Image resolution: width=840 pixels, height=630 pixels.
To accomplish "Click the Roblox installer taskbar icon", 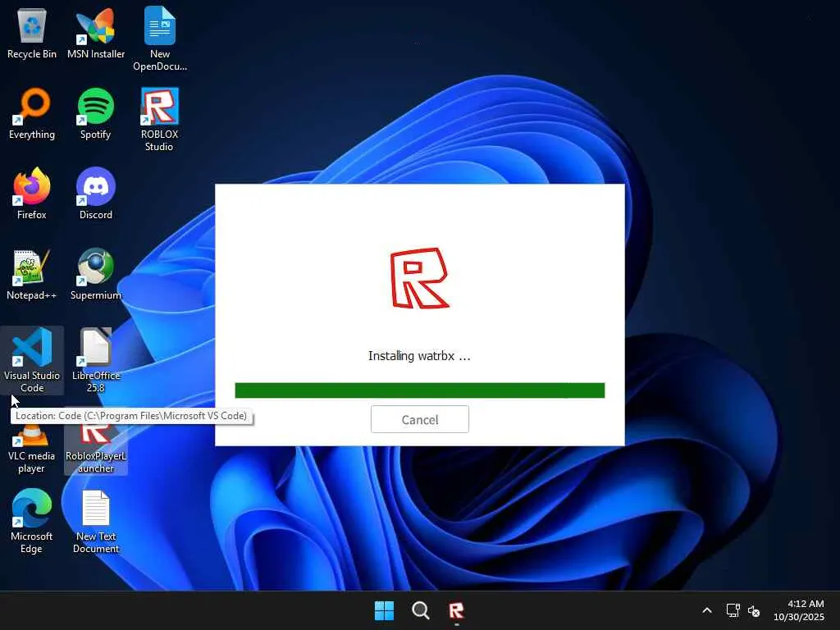I will (x=456, y=610).
